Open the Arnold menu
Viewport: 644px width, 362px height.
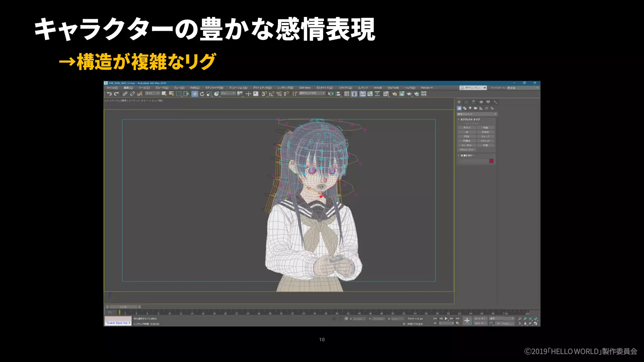378,88
